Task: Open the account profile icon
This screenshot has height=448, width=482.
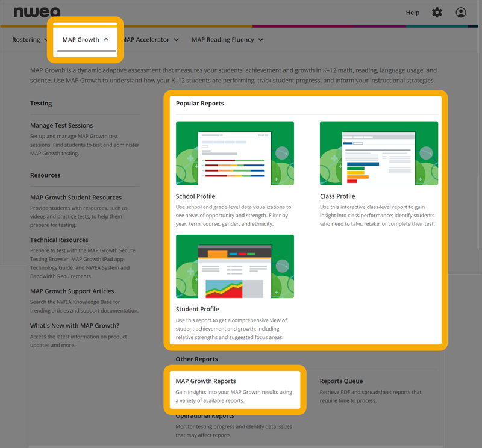Action: pyautogui.click(x=461, y=13)
